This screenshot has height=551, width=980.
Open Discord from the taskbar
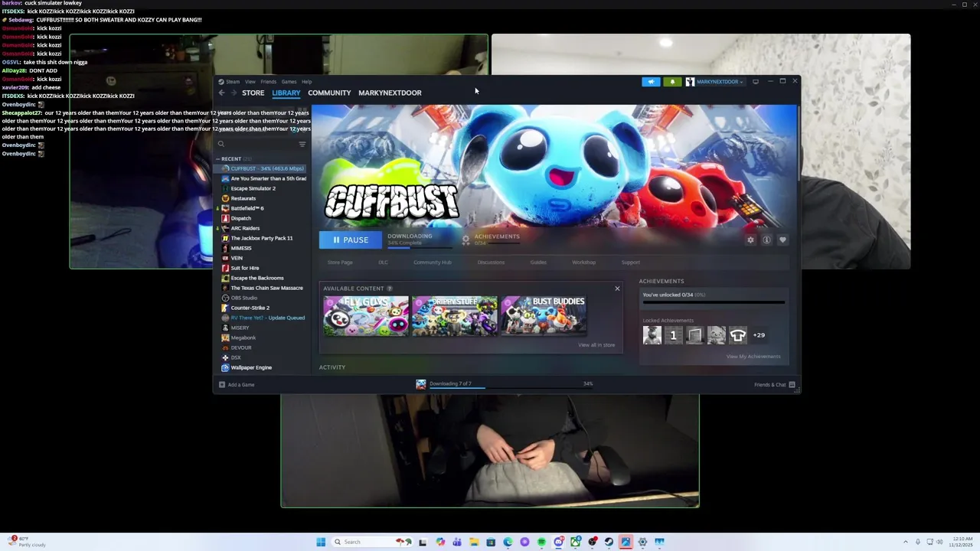[559, 542]
